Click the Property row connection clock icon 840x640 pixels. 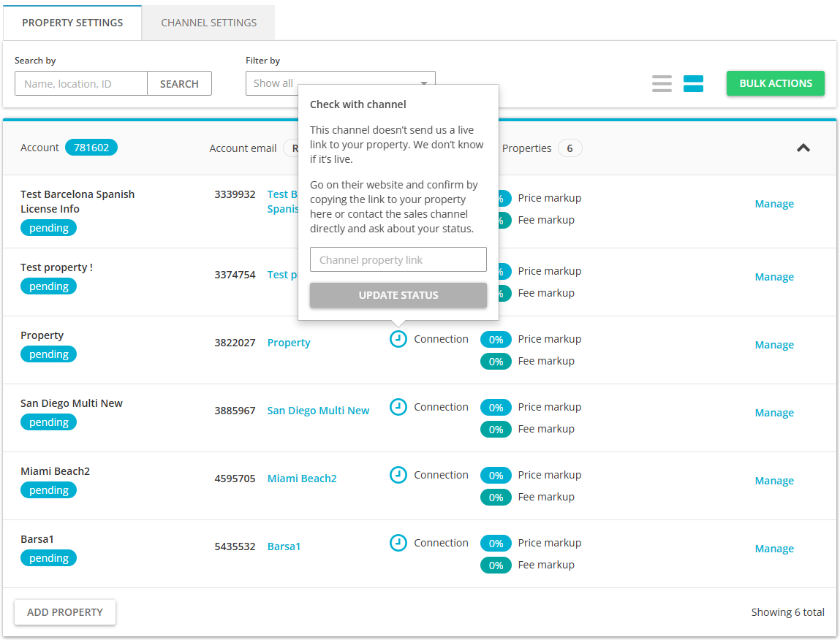point(398,339)
